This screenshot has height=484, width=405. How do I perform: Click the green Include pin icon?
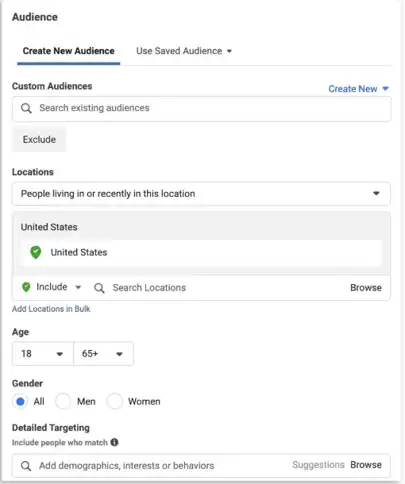(x=26, y=287)
